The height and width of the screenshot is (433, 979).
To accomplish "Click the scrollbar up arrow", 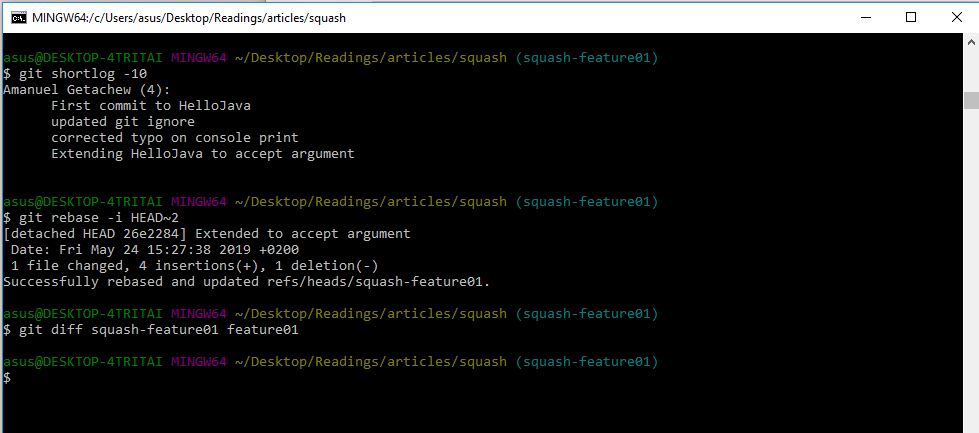I will click(x=971, y=42).
